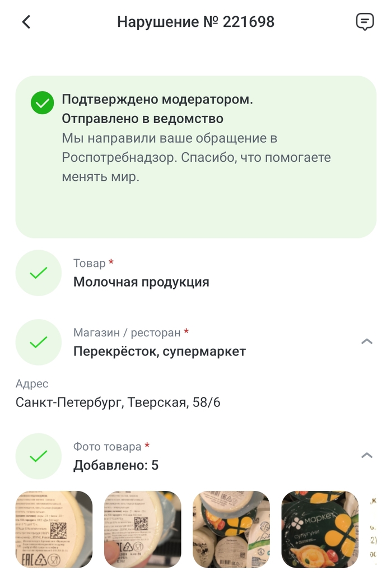Tap the checkmark circle beside Фото товара
392x576 pixels.
[38, 456]
